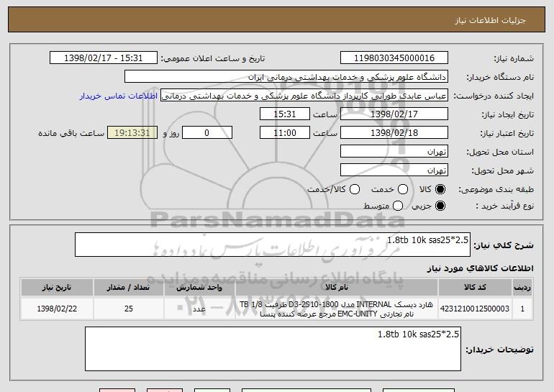Click the شرح کلی نیاز text area
Screen dimensions: 554x392
pos(273,245)
